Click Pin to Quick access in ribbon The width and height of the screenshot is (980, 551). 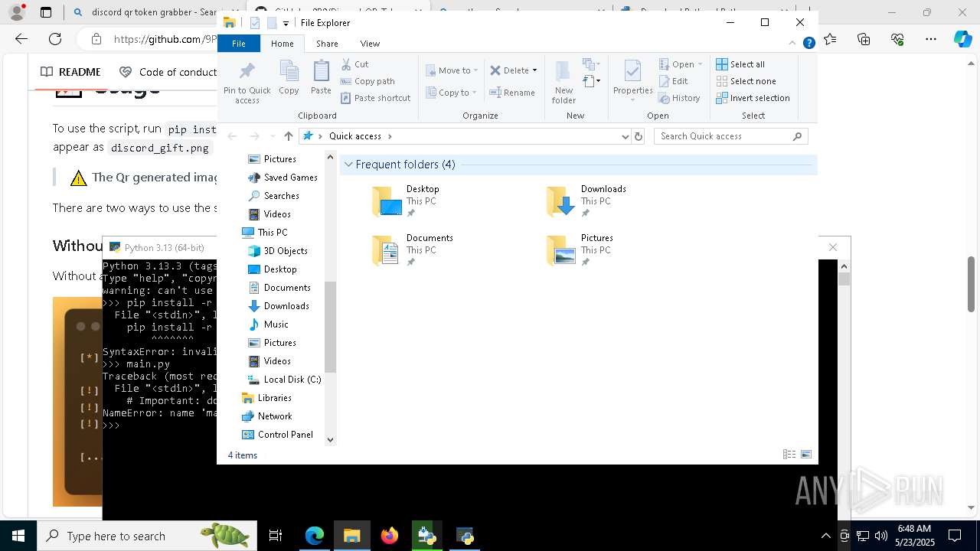247,82
